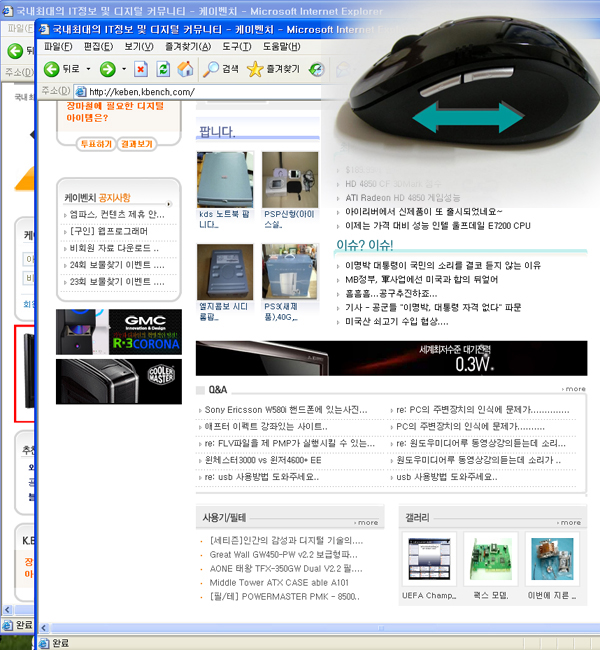Click IE icon in front window title bar

click(x=44, y=29)
